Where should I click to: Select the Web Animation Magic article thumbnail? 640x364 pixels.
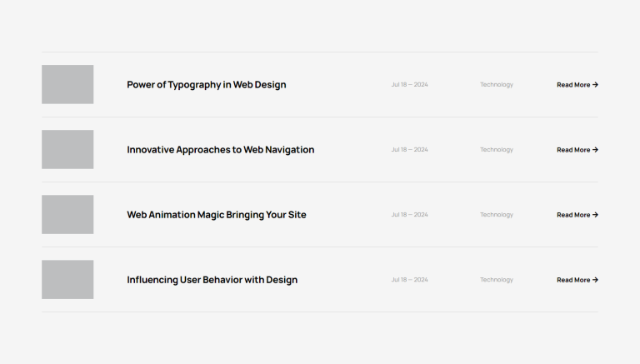[67, 214]
